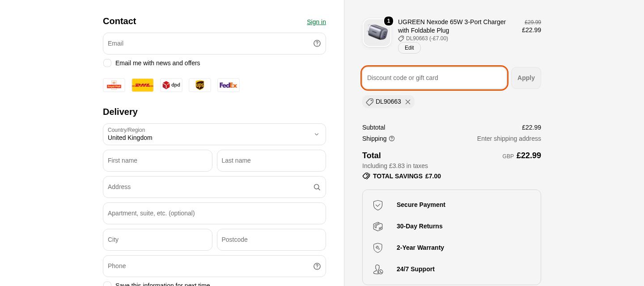The width and height of the screenshot is (644, 286).
Task: Click the Including £3.83 in taxes text
Action: (x=395, y=166)
